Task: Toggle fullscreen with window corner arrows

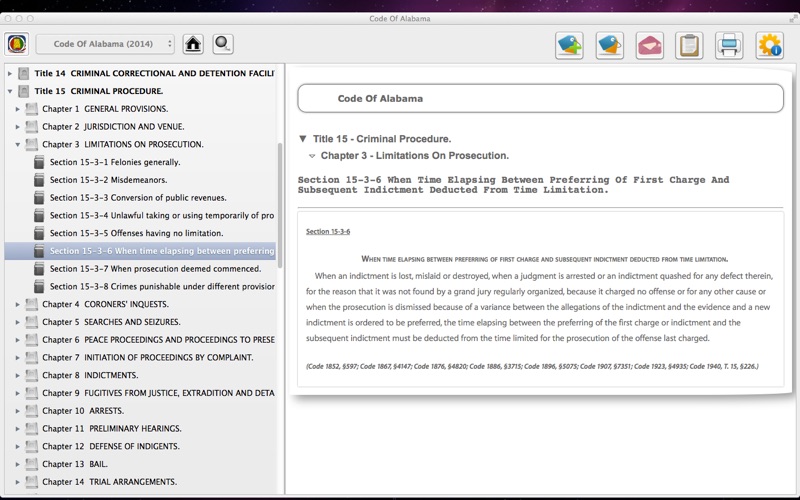Action: 793,18
